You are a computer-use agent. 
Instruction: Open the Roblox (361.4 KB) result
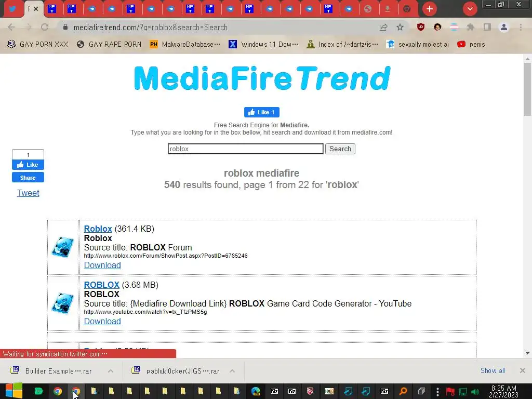[98, 229]
